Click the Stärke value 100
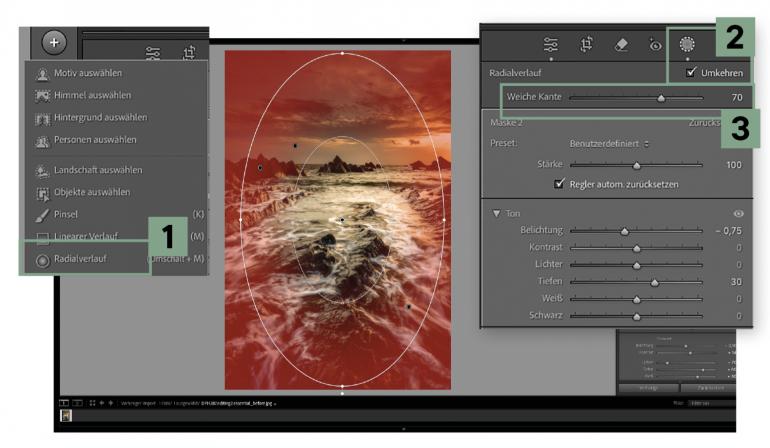Image resolution: width=770 pixels, height=448 pixels. (734, 165)
